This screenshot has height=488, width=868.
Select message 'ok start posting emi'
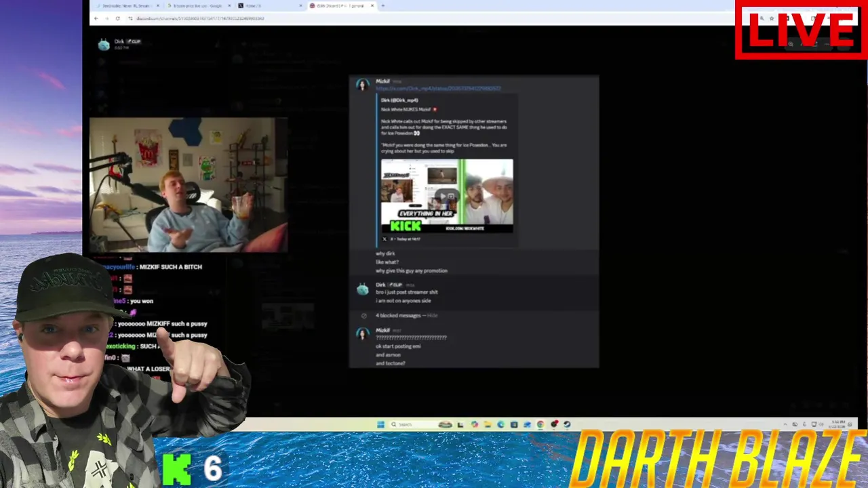pyautogui.click(x=398, y=346)
